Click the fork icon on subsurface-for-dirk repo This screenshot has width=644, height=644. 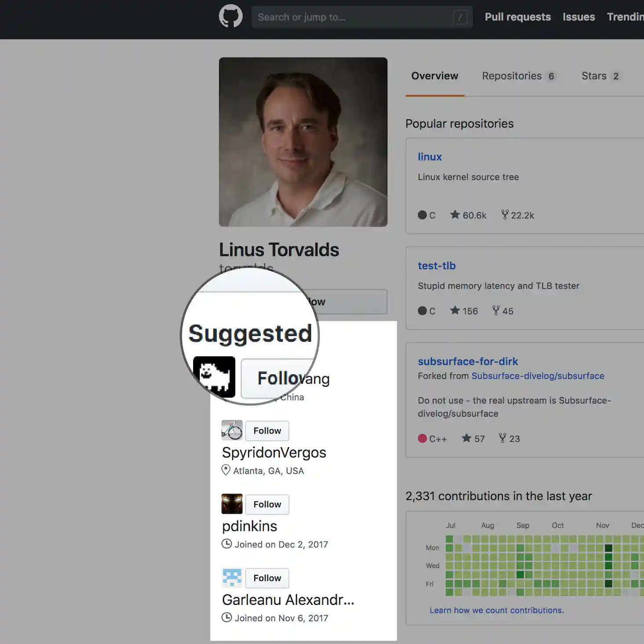[502, 438]
